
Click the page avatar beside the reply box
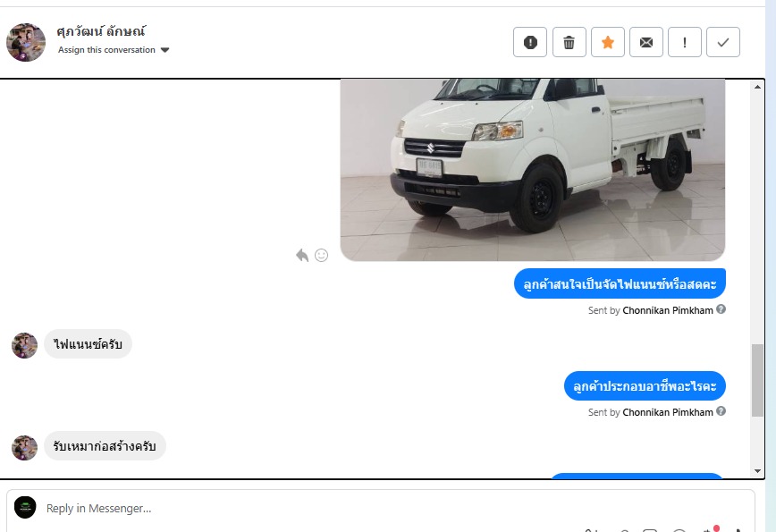[25, 507]
